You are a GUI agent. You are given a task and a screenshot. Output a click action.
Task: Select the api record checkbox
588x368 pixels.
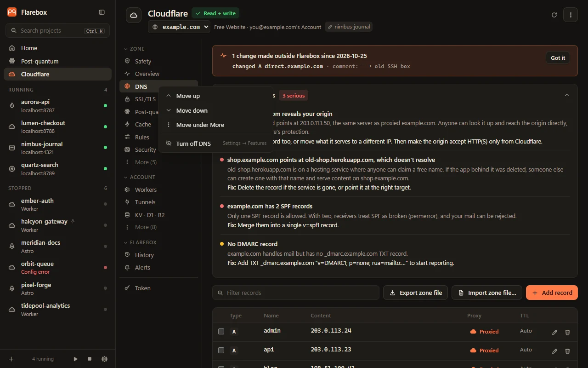(221, 350)
